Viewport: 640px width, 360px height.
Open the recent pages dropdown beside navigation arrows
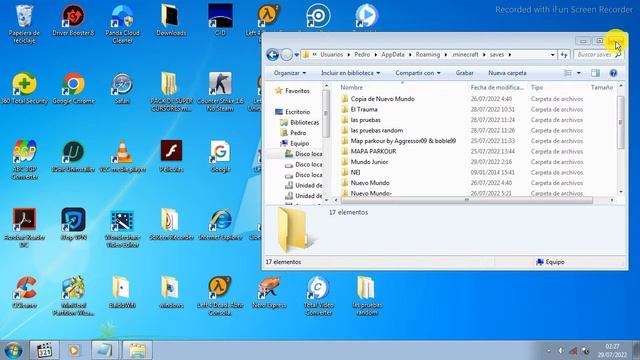[297, 55]
